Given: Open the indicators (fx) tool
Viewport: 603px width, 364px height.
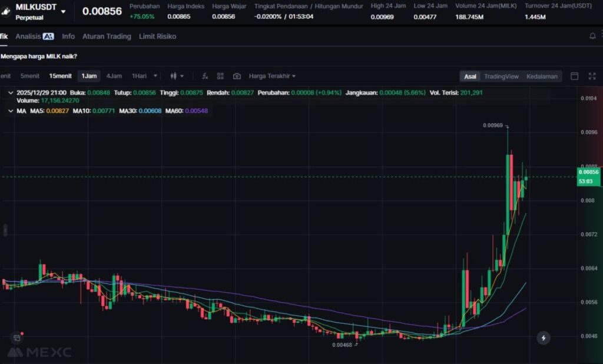Looking at the screenshot, I should coord(205,76).
